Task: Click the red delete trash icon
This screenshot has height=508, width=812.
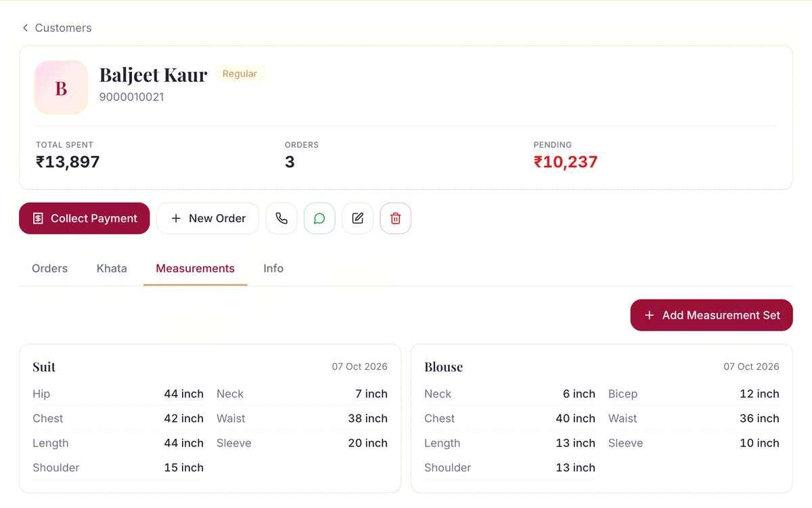Action: pos(395,218)
